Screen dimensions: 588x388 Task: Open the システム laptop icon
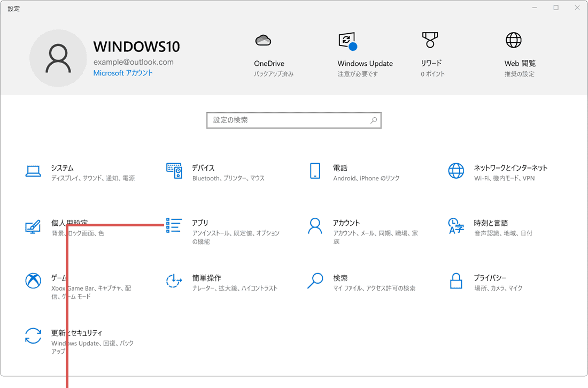click(33, 171)
